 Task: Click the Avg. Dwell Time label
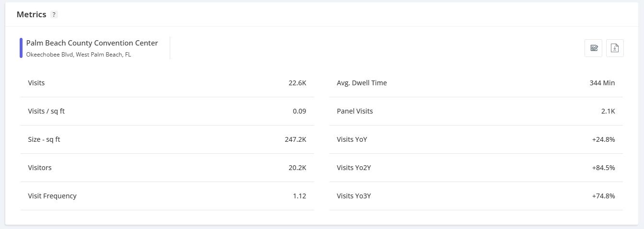point(362,83)
